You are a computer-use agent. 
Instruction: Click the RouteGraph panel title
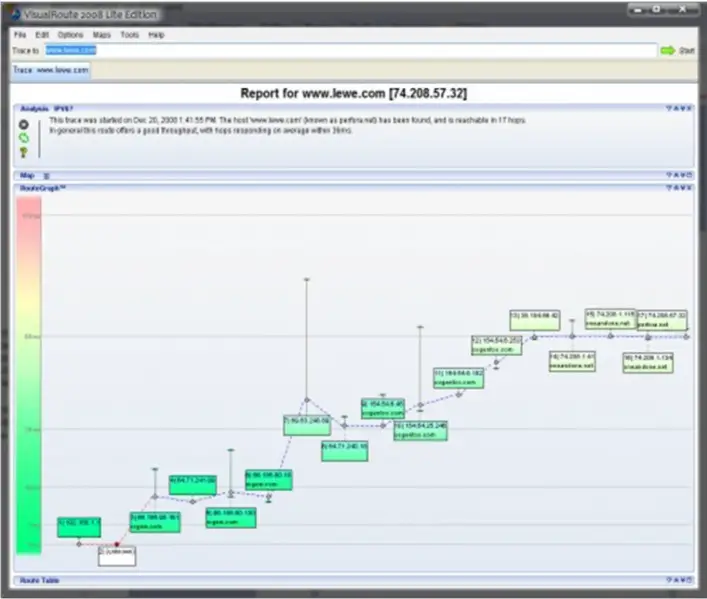tap(43, 188)
